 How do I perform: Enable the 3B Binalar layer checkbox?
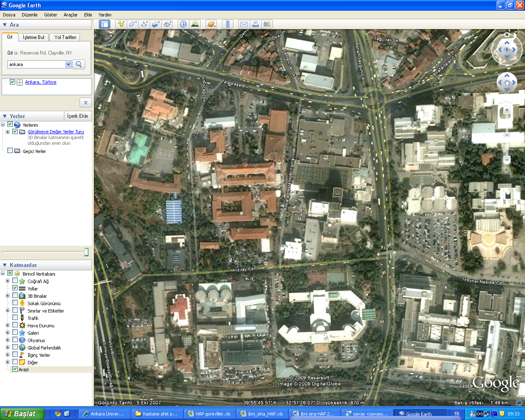click(x=15, y=296)
